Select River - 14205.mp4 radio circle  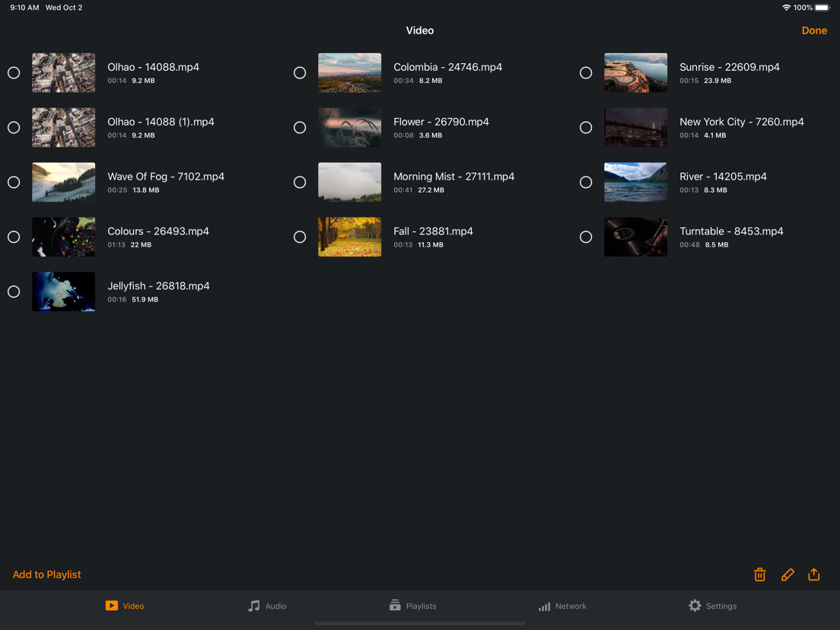pyautogui.click(x=586, y=182)
